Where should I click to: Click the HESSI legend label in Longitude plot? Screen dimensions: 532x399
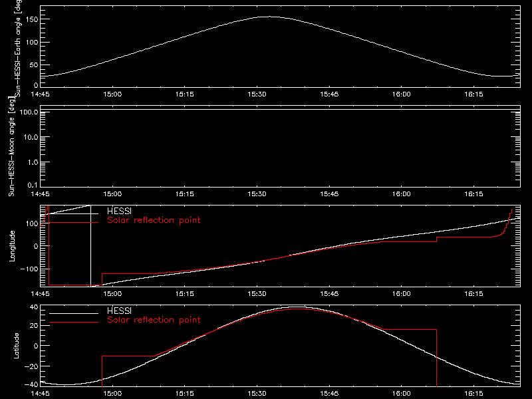[119, 211]
